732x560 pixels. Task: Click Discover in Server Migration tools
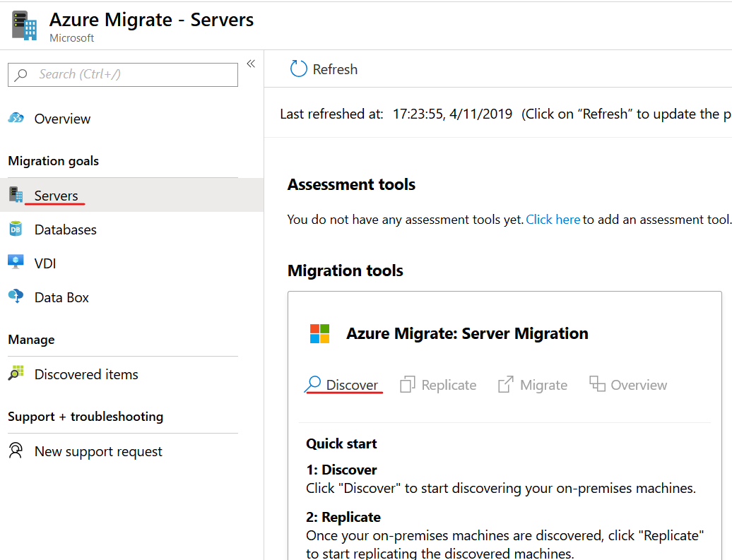[x=352, y=385]
